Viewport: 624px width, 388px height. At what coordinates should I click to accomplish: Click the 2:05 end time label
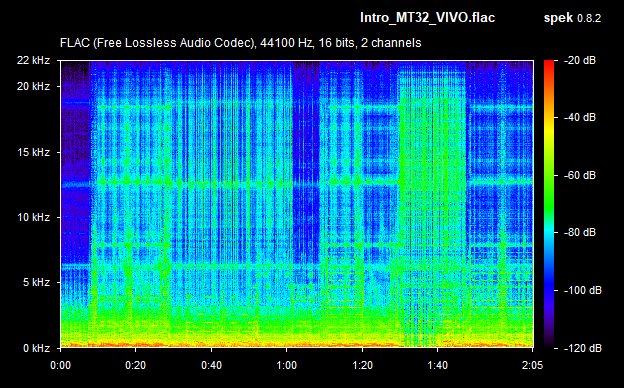click(532, 365)
